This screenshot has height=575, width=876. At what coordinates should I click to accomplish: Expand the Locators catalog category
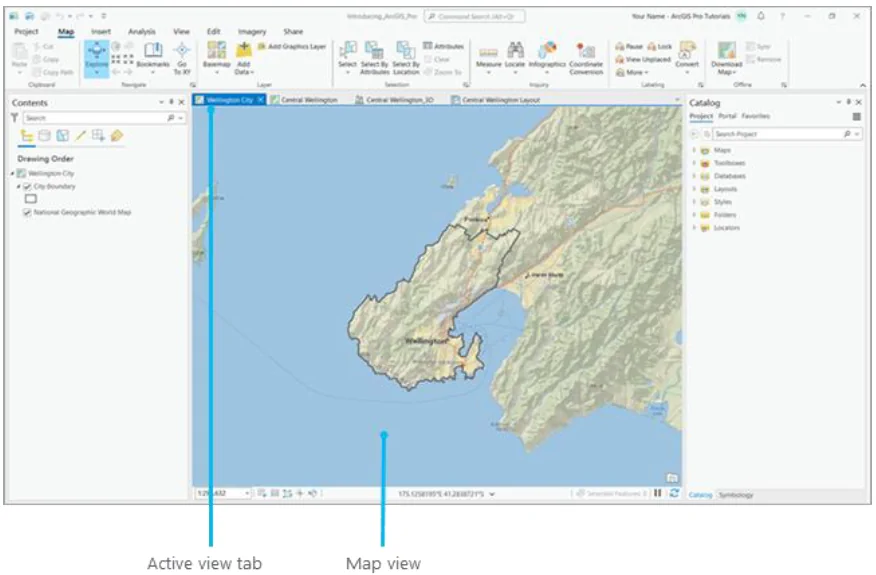pos(694,227)
